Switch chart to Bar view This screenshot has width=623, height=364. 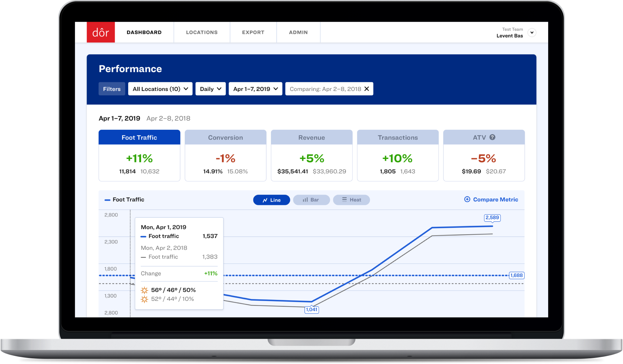point(311,200)
